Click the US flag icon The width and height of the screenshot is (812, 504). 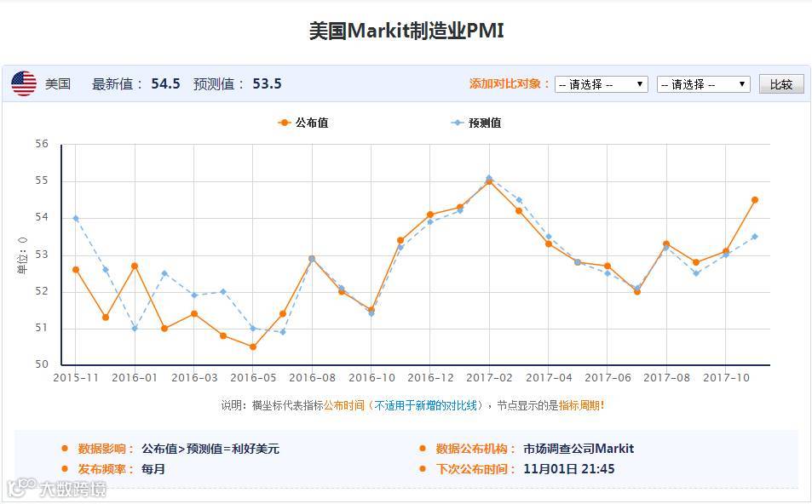tap(24, 83)
